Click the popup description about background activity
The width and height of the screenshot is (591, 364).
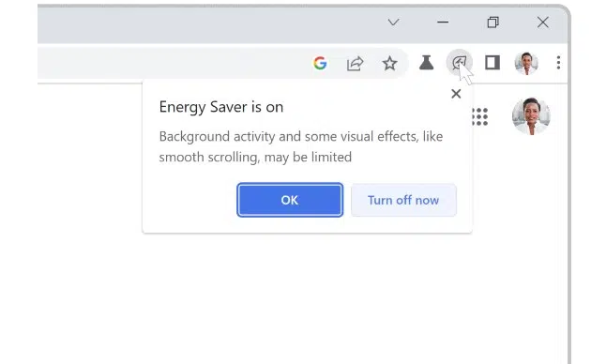click(x=301, y=146)
